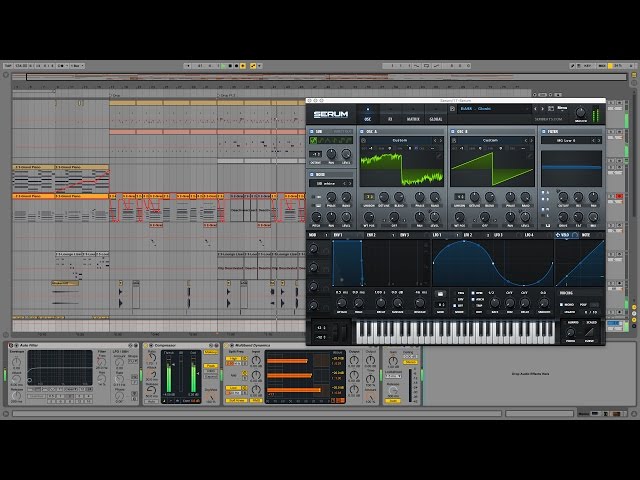Step to next OSC A wavetable

pyautogui.click(x=441, y=140)
